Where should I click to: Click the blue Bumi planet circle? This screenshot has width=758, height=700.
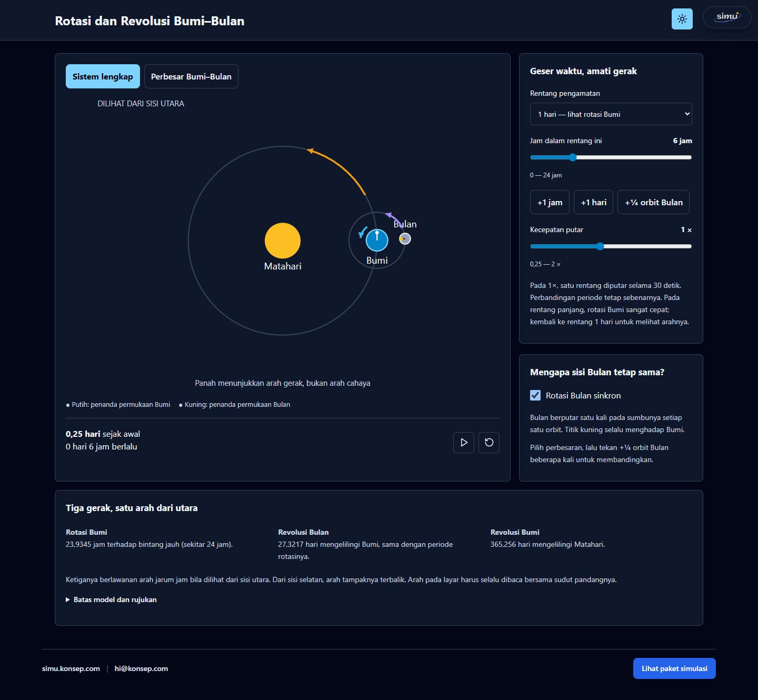click(x=377, y=241)
